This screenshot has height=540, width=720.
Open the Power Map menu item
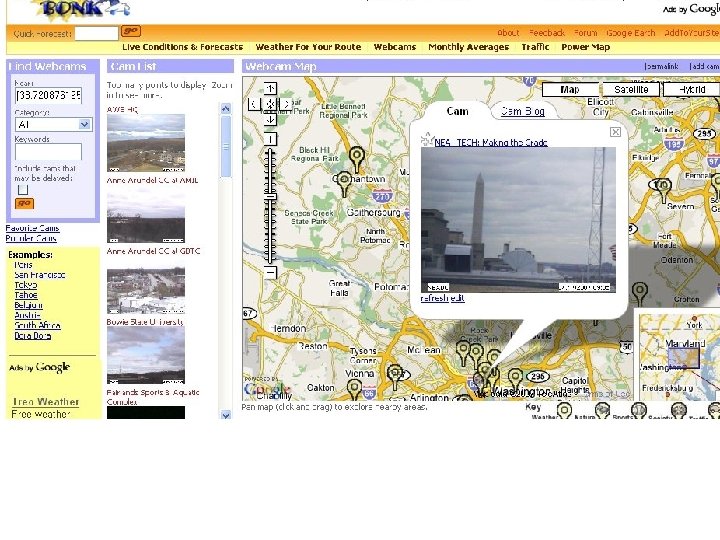pyautogui.click(x=585, y=47)
